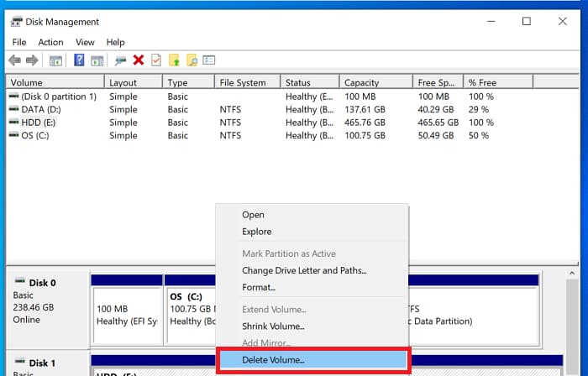Viewport: 588px width, 376px height.
Task: Sort by the Capacity column header
Action: point(361,83)
